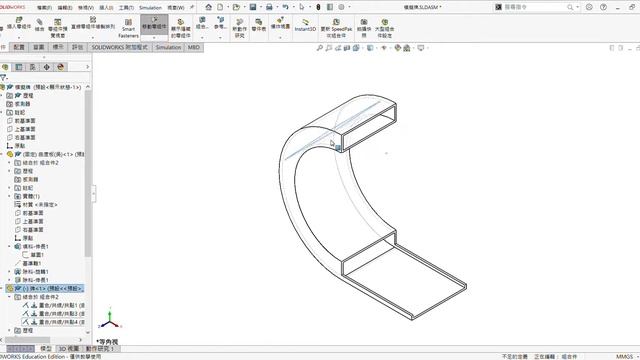Click the Exploded View icon
Screen dimensions: 640x360
(x=280, y=20)
